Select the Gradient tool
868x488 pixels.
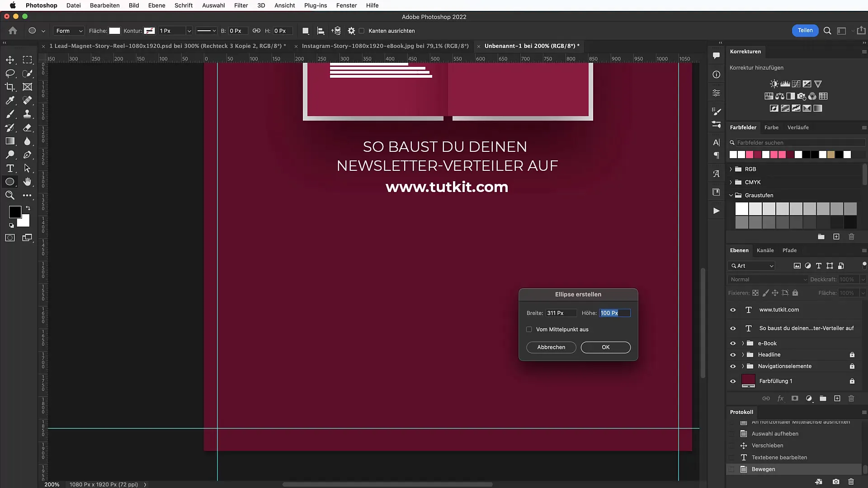[x=10, y=141]
